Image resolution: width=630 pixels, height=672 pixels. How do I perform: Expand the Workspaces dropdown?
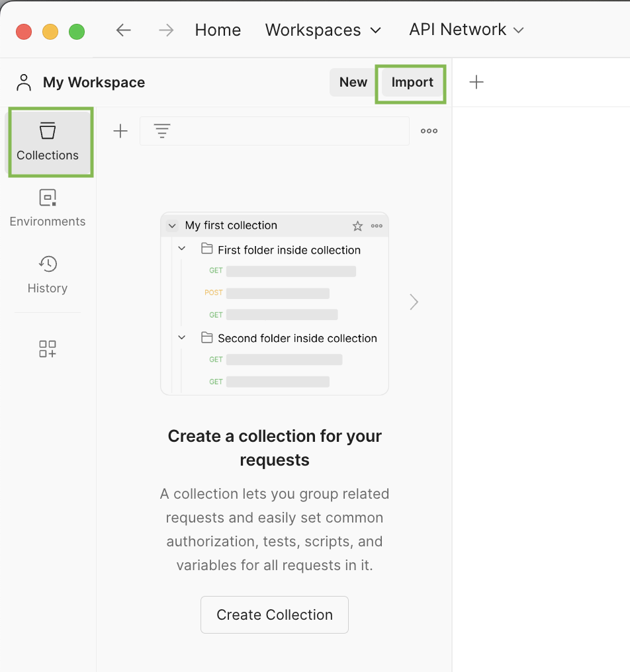coord(323,30)
